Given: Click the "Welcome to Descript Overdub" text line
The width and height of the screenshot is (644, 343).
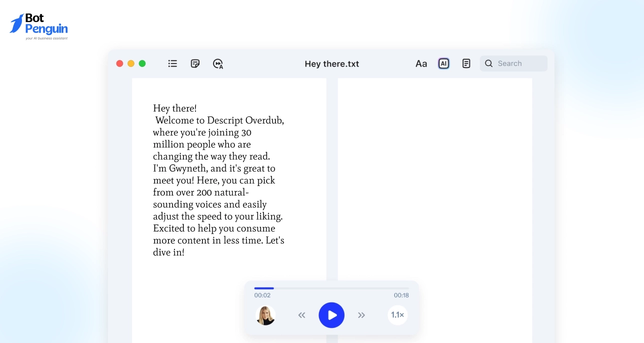Looking at the screenshot, I should 219,120.
